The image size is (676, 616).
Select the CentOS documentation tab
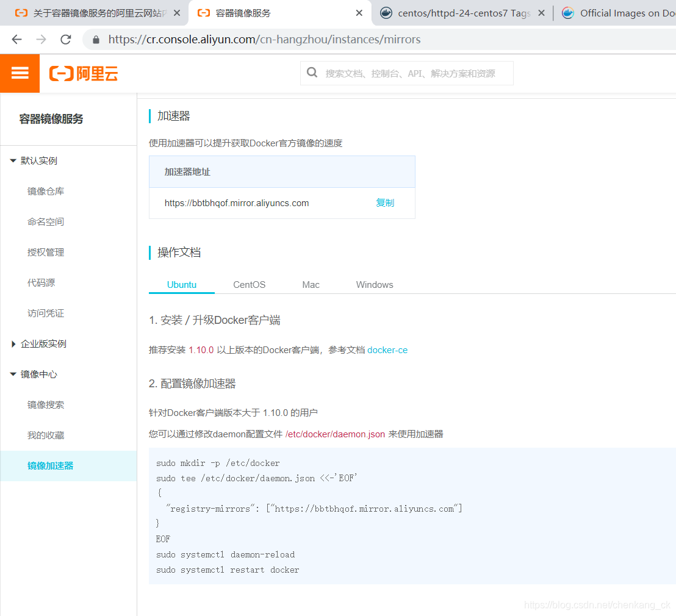point(249,285)
